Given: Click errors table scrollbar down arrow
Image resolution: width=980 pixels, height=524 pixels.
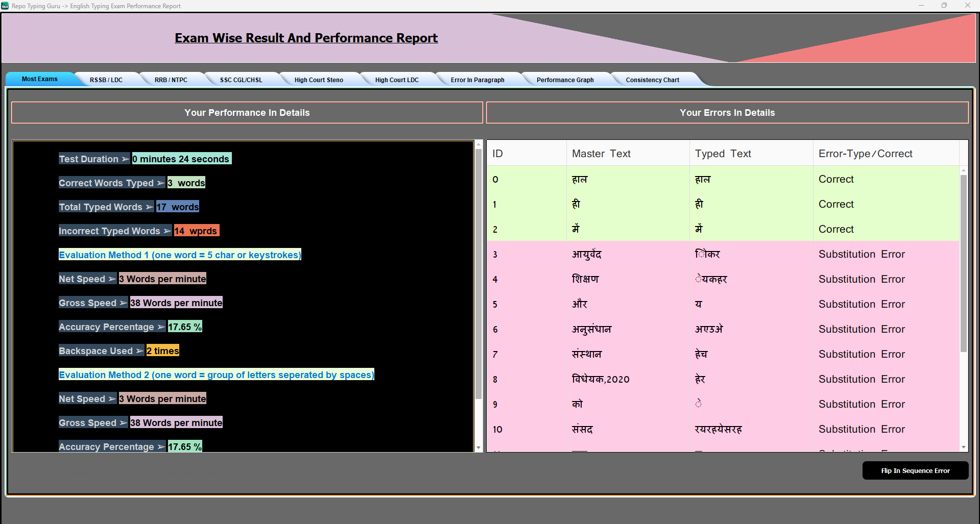Looking at the screenshot, I should (964, 447).
